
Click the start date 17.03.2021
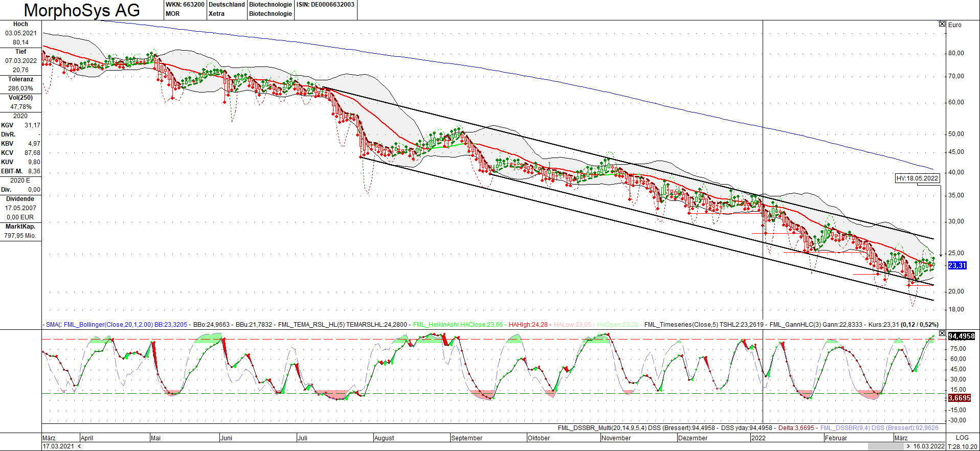[58, 446]
